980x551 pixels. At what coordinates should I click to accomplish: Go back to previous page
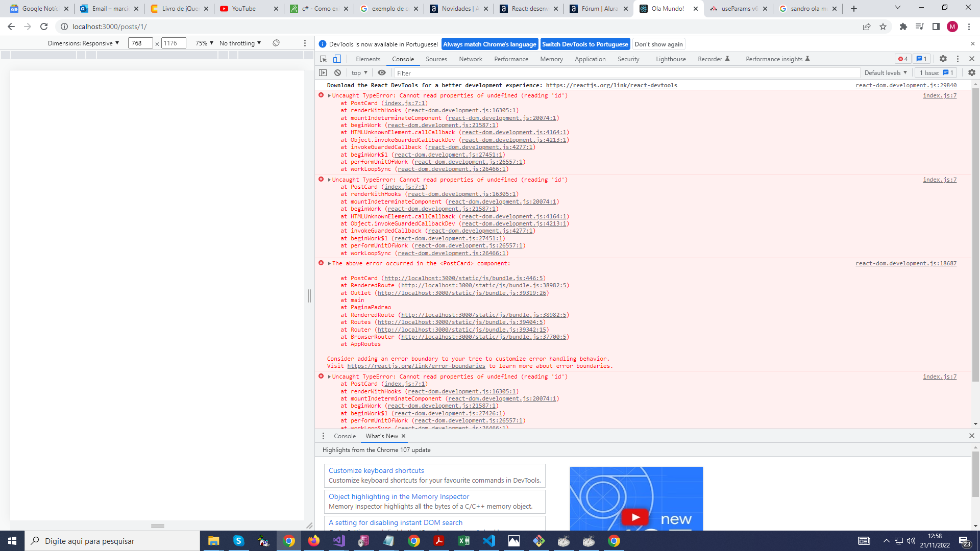11,27
